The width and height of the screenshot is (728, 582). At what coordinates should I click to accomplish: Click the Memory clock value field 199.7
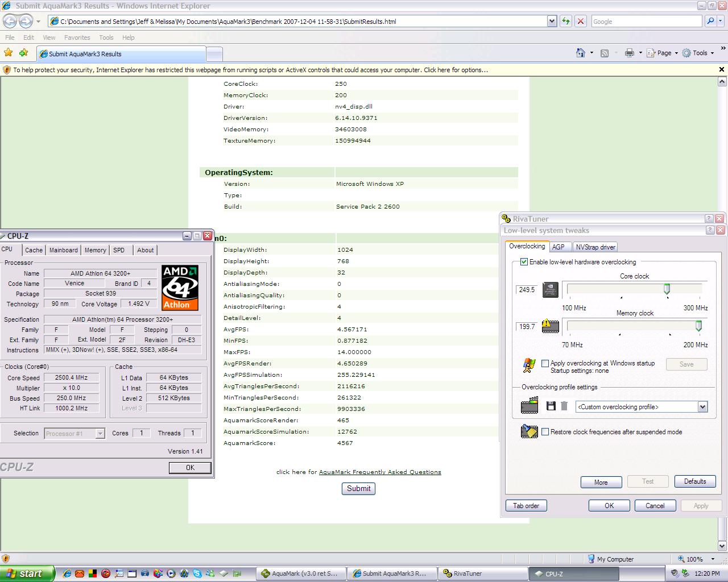pos(527,327)
